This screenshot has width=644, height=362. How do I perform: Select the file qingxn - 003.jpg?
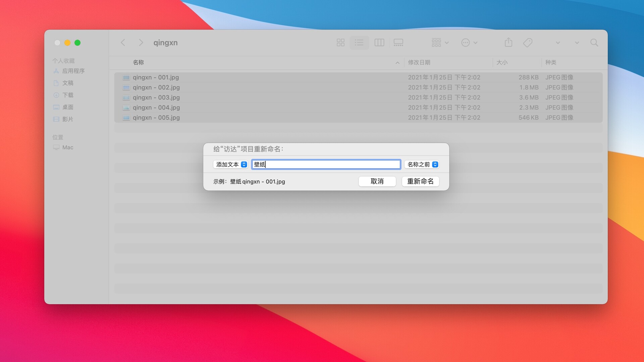click(156, 98)
